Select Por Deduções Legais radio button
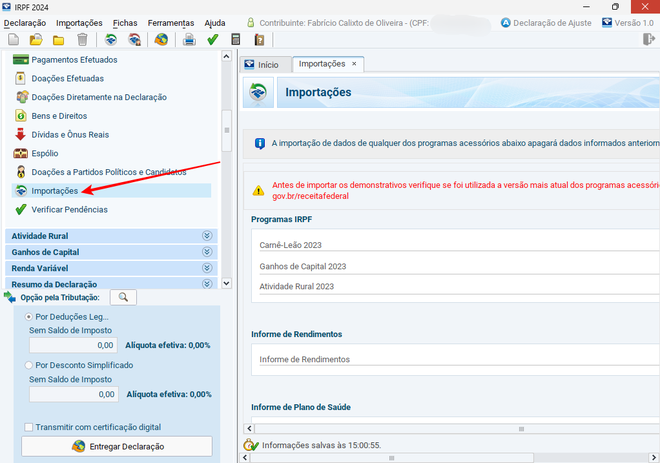Screen dimensions: 660x463 (x=29, y=317)
